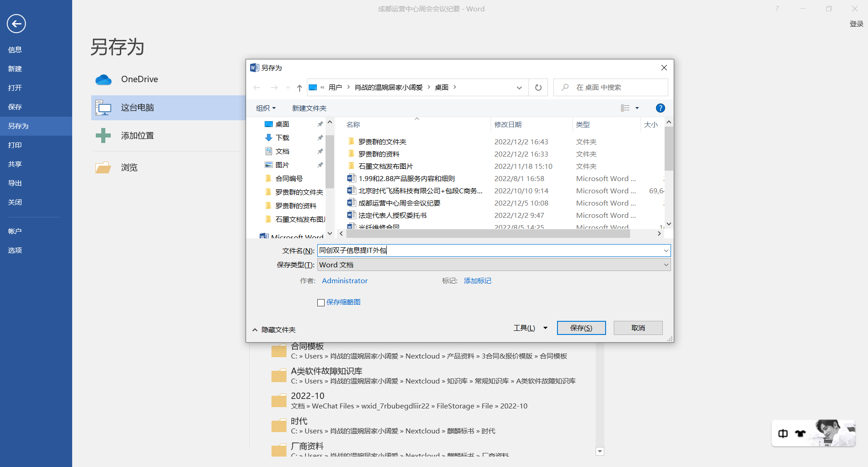Click the 保存(S) button
The image size is (868, 467).
coord(581,328)
